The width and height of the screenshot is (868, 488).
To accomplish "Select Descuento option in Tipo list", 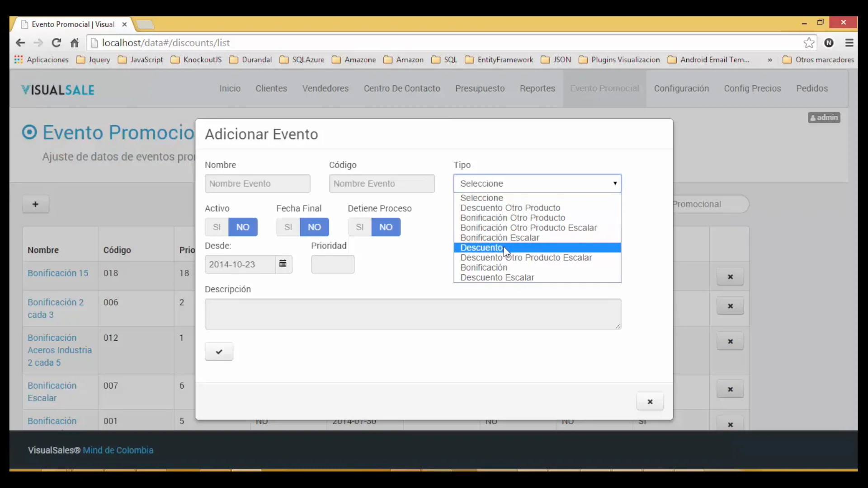I will (481, 248).
